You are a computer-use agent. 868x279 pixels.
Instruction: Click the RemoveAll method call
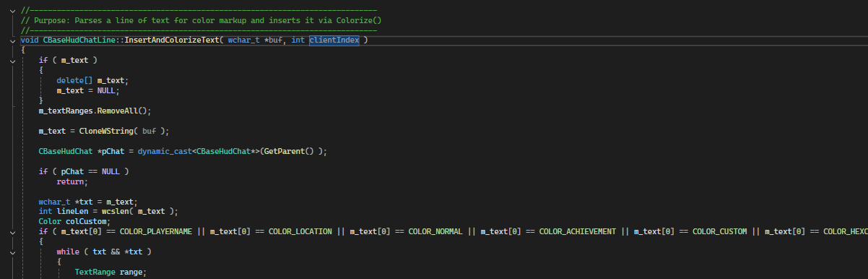click(118, 111)
